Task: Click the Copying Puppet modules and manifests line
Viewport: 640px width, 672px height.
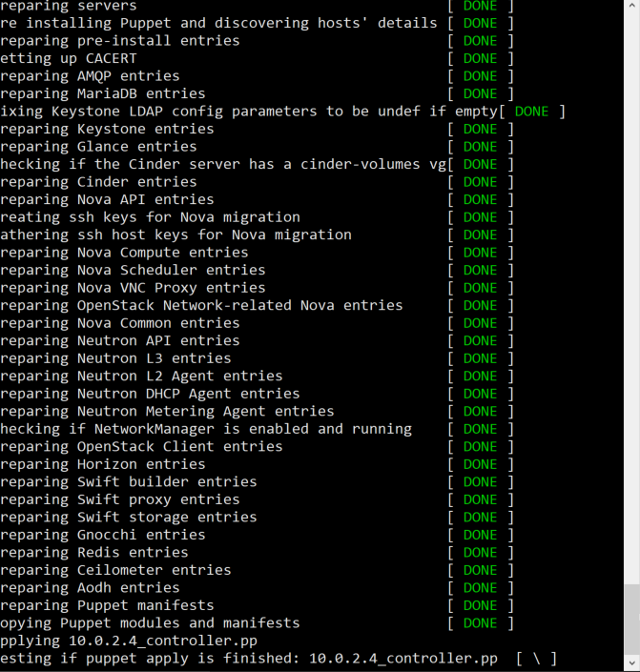Action: pos(150,623)
